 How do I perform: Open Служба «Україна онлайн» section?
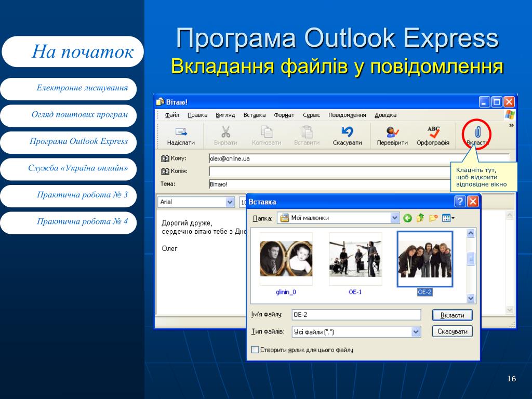point(69,169)
